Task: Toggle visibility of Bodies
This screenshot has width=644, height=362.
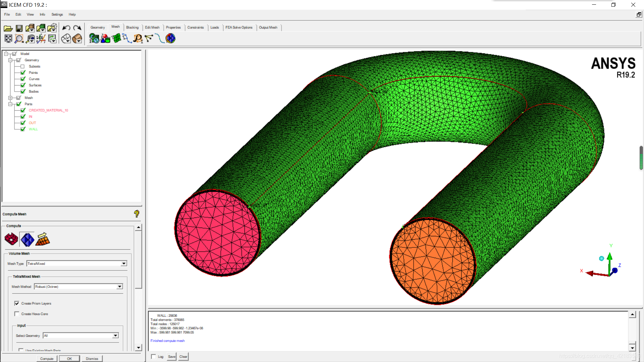Action: click(23, 92)
